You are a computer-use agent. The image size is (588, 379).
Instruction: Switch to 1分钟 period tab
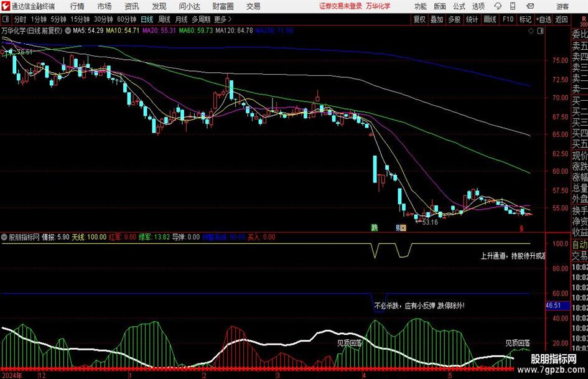click(39, 19)
